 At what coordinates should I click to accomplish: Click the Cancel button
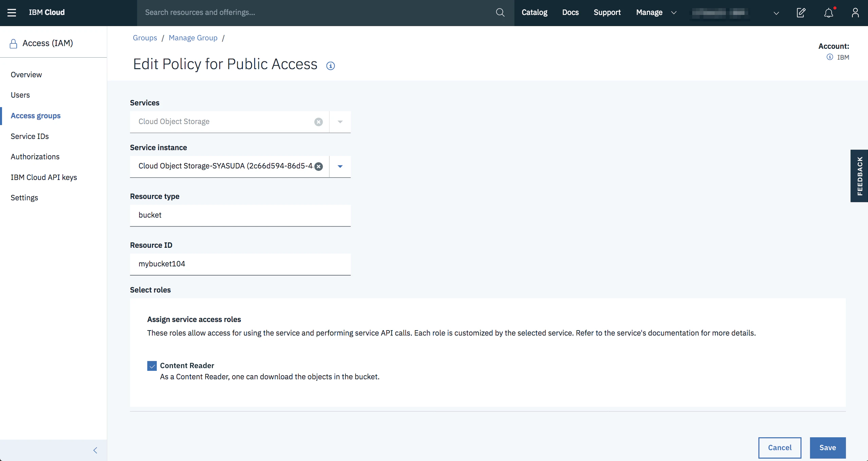(780, 448)
